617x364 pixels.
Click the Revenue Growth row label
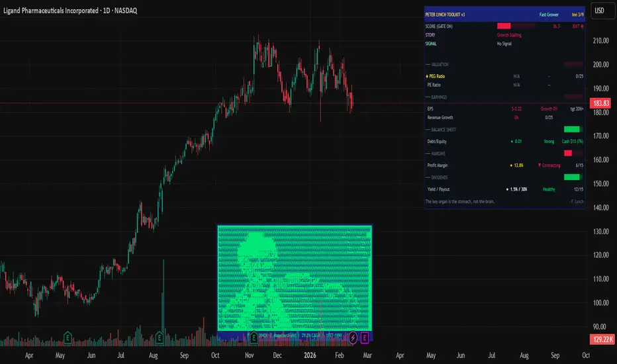click(x=440, y=118)
